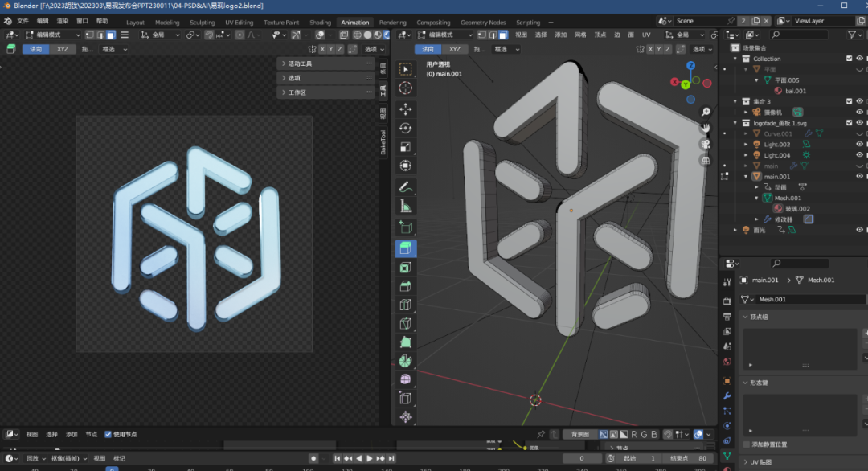Viewport: 868px width, 471px height.
Task: Open 编辑模式 mode dropdown in right viewport
Action: click(445, 35)
